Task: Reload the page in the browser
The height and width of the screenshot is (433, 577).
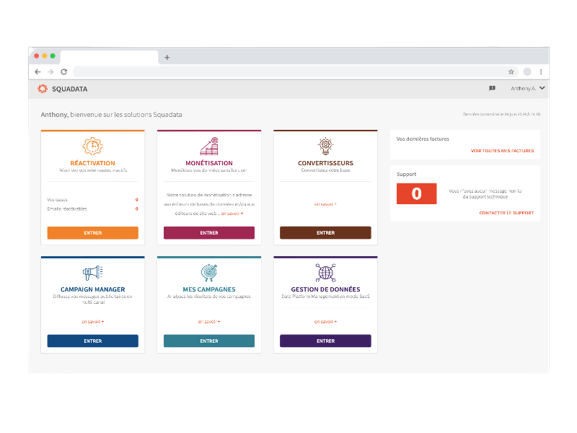Action: click(64, 72)
